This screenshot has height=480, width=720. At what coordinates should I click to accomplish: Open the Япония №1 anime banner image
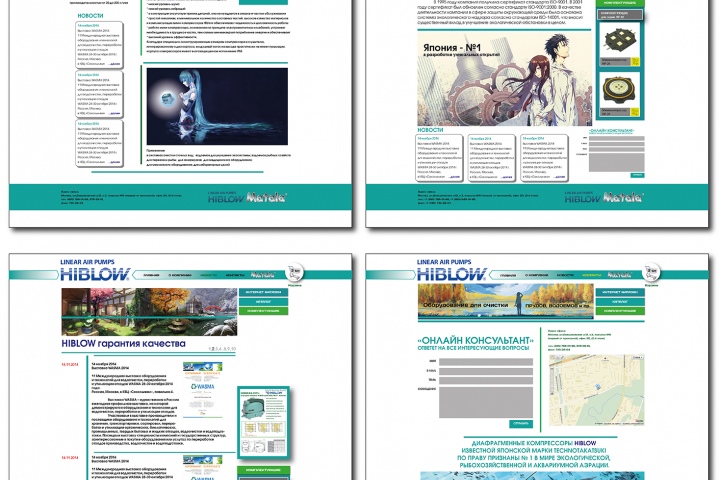pyautogui.click(x=505, y=78)
